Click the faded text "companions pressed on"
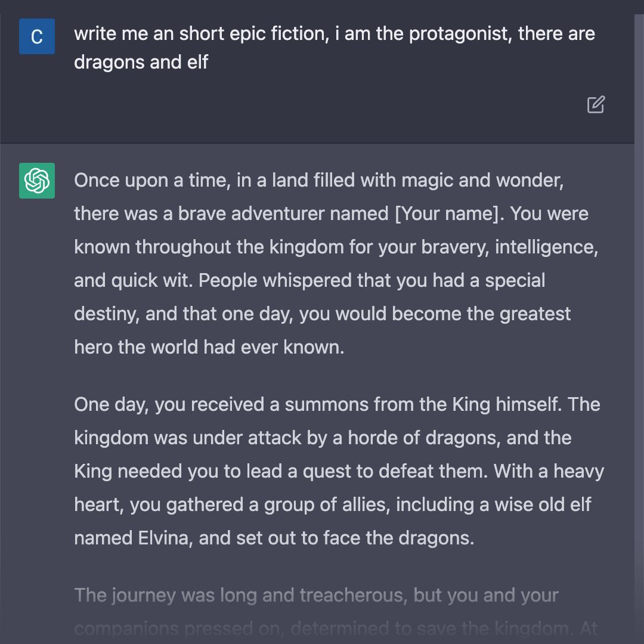Screen dimensions: 644x644 [x=179, y=628]
